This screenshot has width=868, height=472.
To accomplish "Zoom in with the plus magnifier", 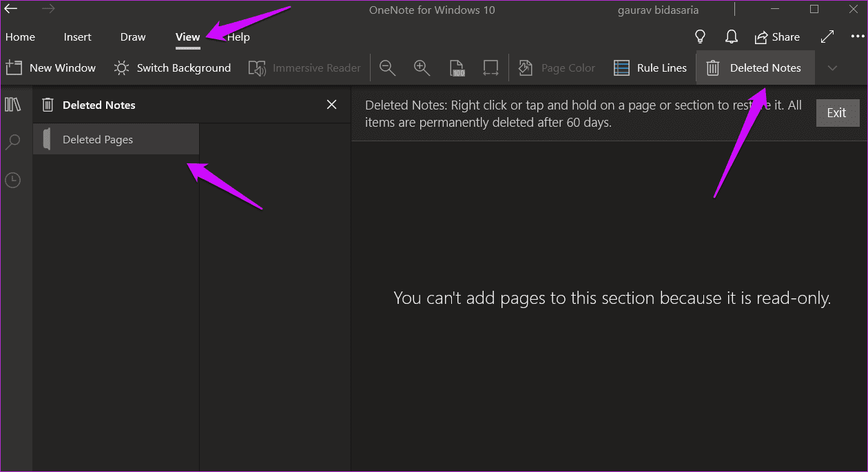I will [x=422, y=68].
